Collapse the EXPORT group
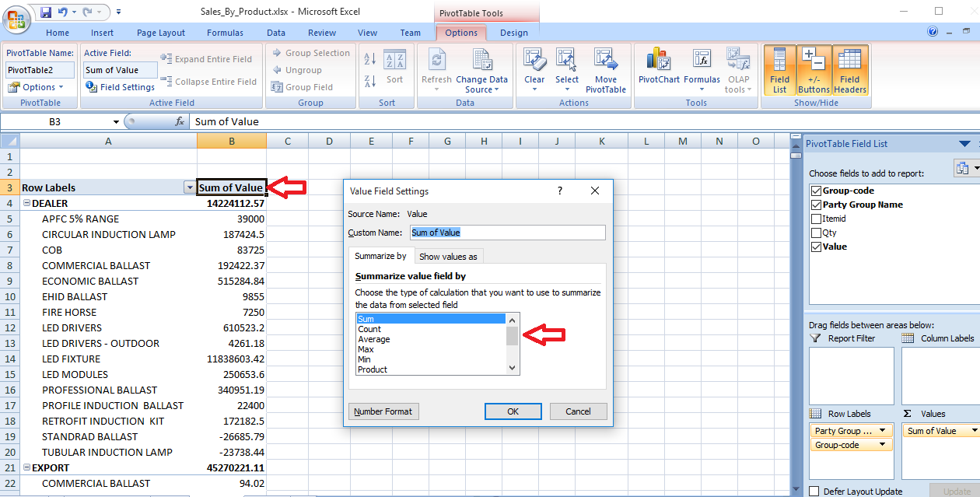 coord(26,467)
